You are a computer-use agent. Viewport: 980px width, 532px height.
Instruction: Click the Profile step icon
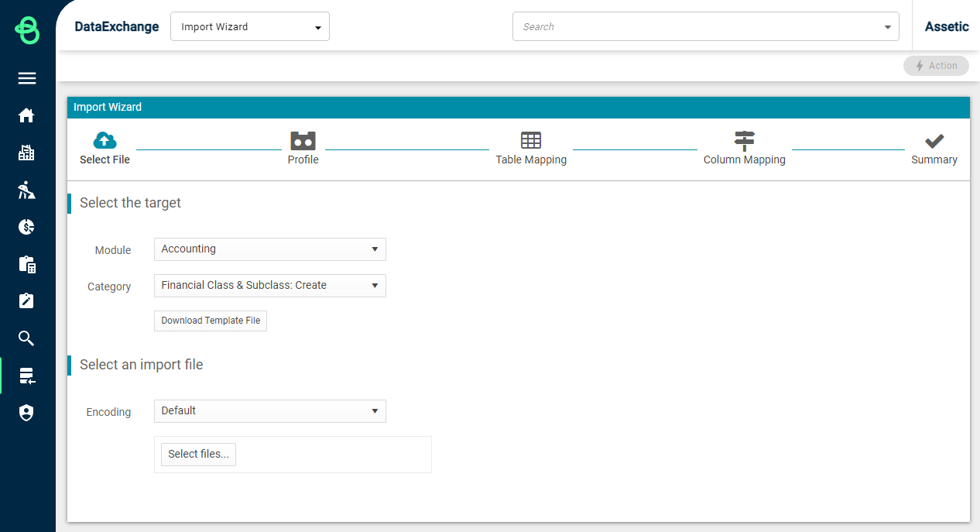pos(303,140)
